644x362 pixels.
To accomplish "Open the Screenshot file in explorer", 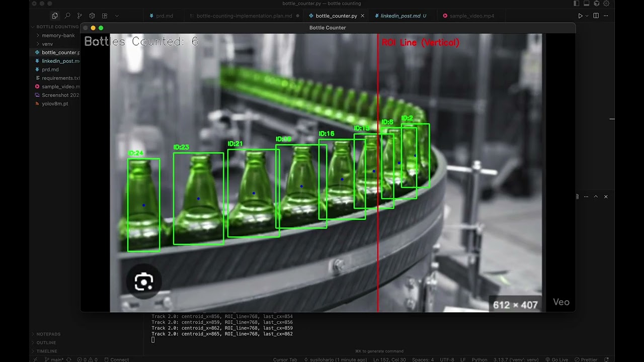I will pyautogui.click(x=55, y=95).
